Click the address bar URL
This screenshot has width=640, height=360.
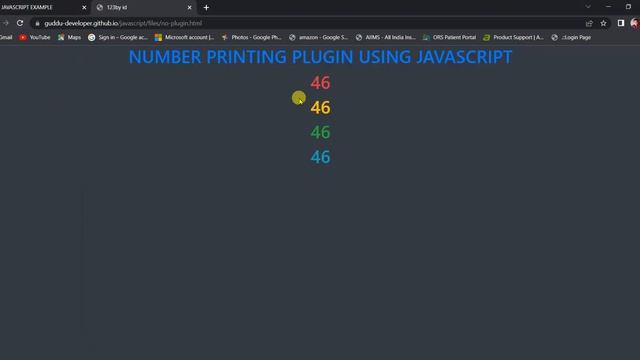[x=123, y=23]
